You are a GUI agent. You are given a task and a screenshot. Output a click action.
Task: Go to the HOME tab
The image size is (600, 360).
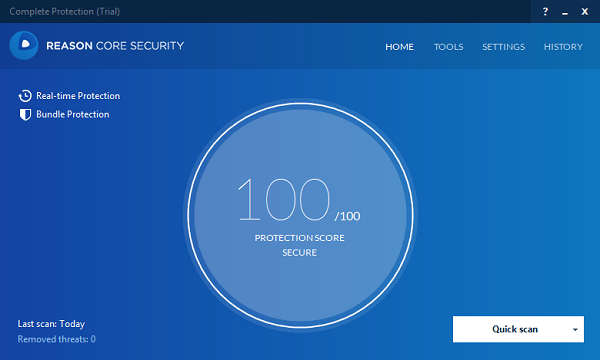[x=399, y=47]
